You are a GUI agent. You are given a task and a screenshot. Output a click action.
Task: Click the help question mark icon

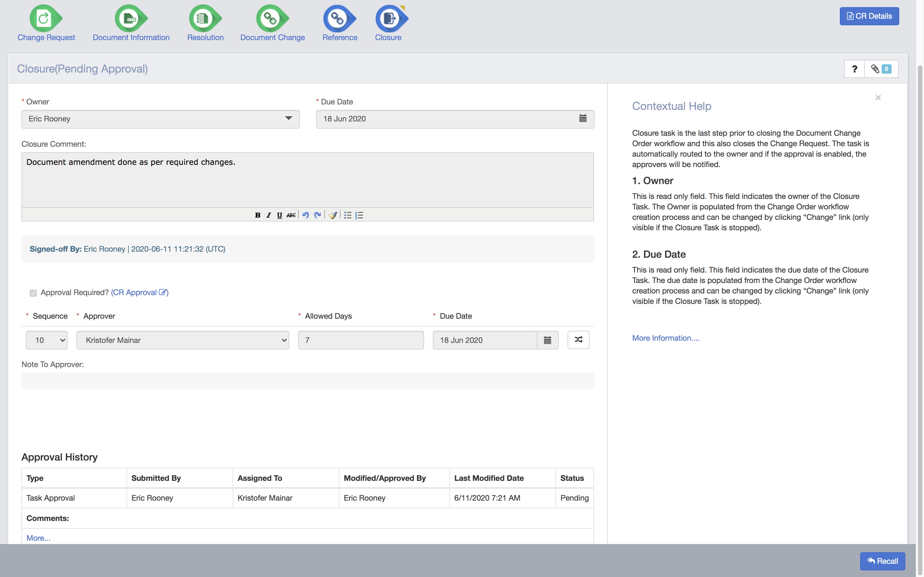[854, 69]
